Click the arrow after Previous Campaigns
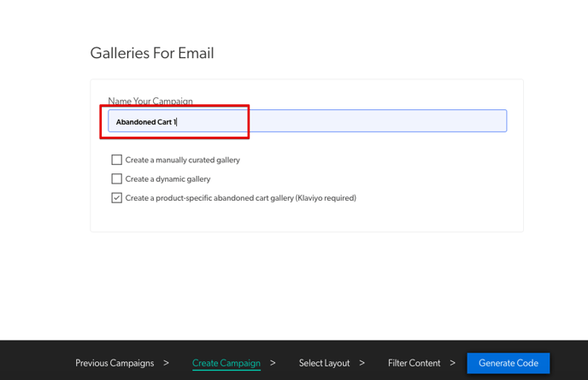Viewport: 588px width, 380px height. point(166,363)
